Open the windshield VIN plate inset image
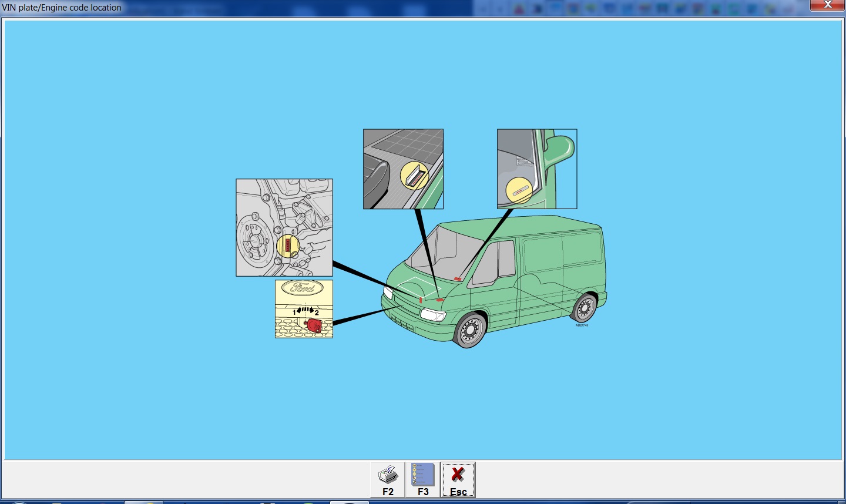846x504 pixels. coord(537,169)
